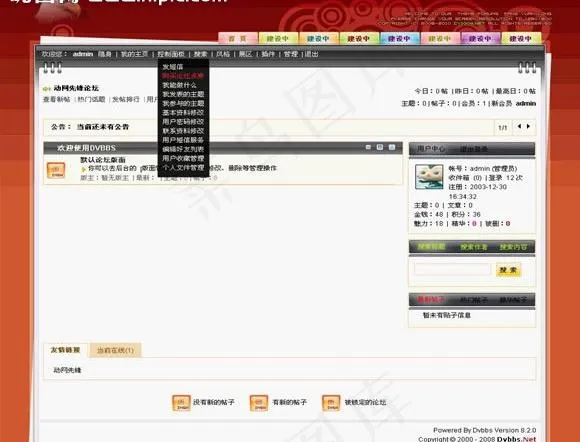Click the previous announcement arrow
580x442 pixels.
[x=519, y=126]
